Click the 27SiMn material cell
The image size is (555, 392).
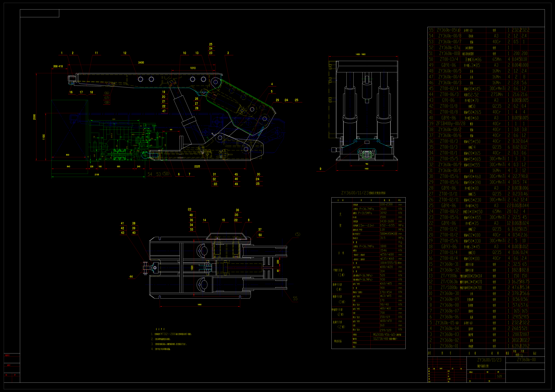click(x=497, y=94)
